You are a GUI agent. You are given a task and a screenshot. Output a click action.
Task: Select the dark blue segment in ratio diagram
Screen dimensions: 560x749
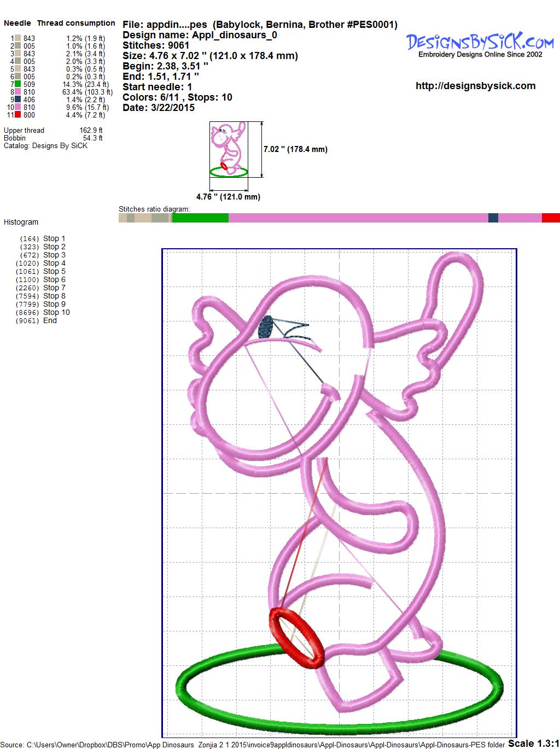click(493, 218)
